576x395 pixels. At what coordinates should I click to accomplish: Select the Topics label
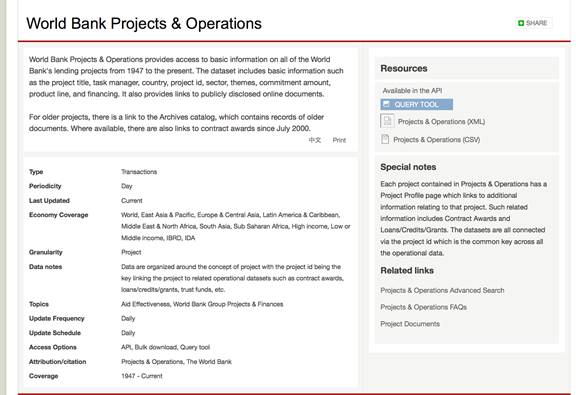click(39, 304)
